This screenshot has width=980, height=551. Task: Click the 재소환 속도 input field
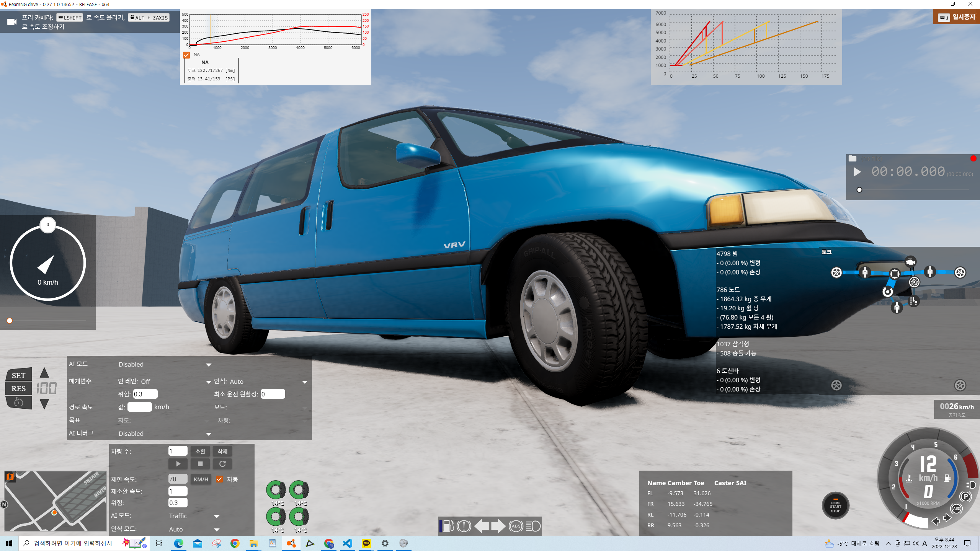(178, 491)
